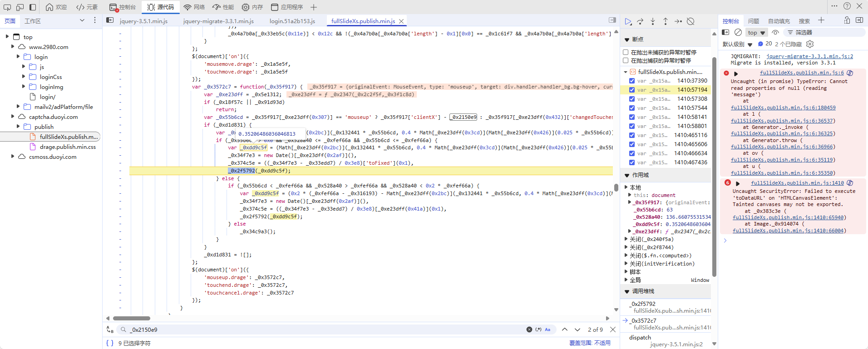Switch to the Elements tab
Viewport: 868px width, 349px height.
tap(87, 7)
